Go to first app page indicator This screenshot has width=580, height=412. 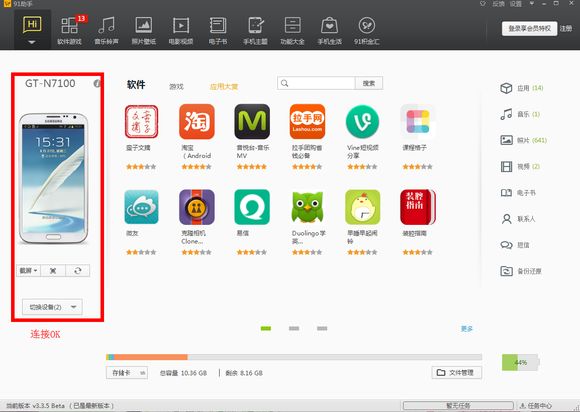(x=266, y=328)
